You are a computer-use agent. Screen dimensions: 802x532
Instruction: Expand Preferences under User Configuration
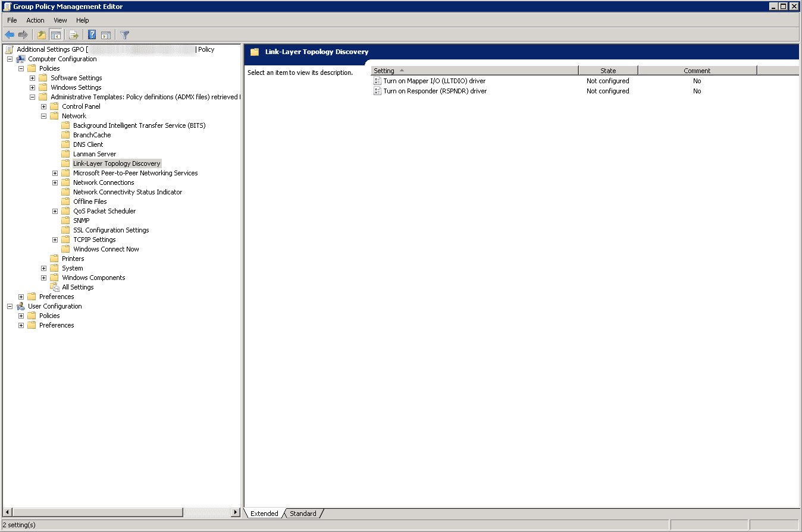pyautogui.click(x=21, y=325)
